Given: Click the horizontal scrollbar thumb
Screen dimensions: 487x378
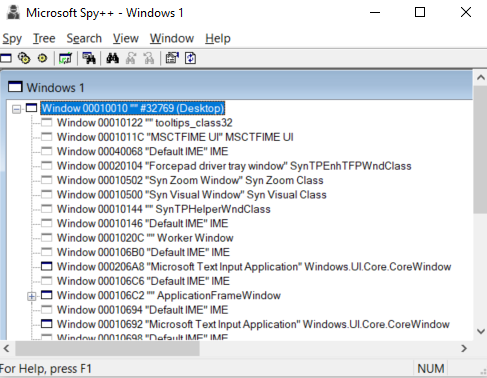Looking at the screenshot, I should (107, 349).
